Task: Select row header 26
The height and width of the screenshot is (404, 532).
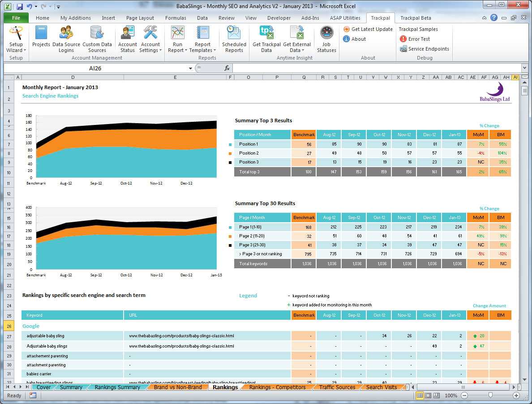Action: 9,327
